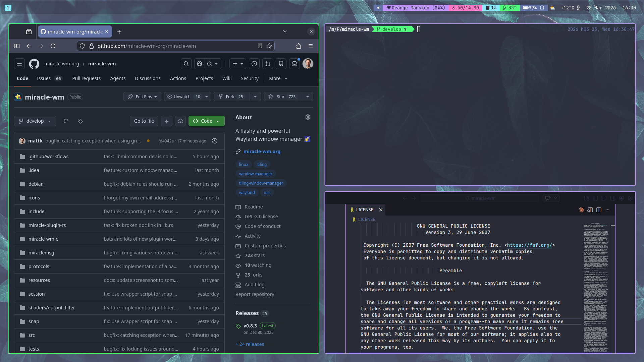Open the Issues circle icon in GitHub header
The image size is (644, 362).
[x=254, y=64]
